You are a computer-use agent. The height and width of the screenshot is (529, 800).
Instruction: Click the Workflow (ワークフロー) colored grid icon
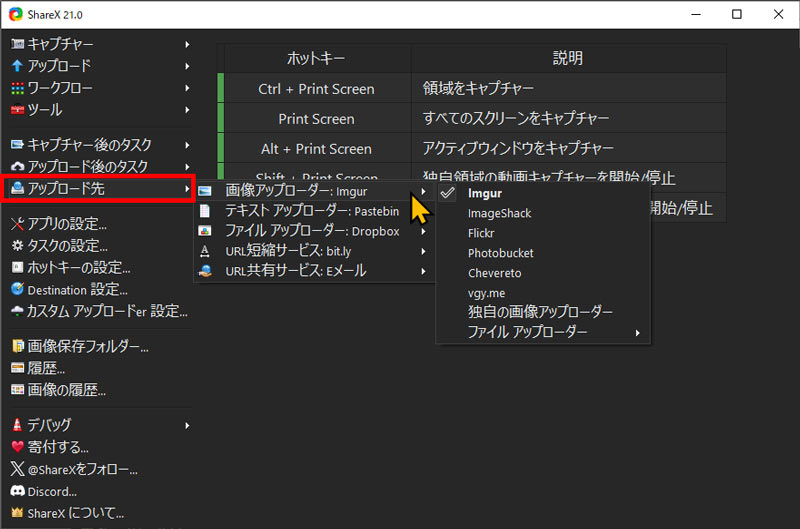point(17,88)
